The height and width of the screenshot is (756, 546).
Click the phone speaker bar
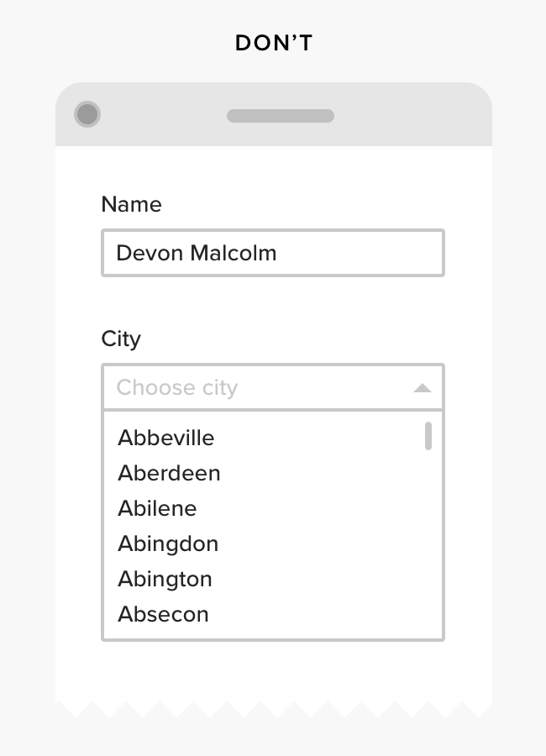[x=281, y=116]
